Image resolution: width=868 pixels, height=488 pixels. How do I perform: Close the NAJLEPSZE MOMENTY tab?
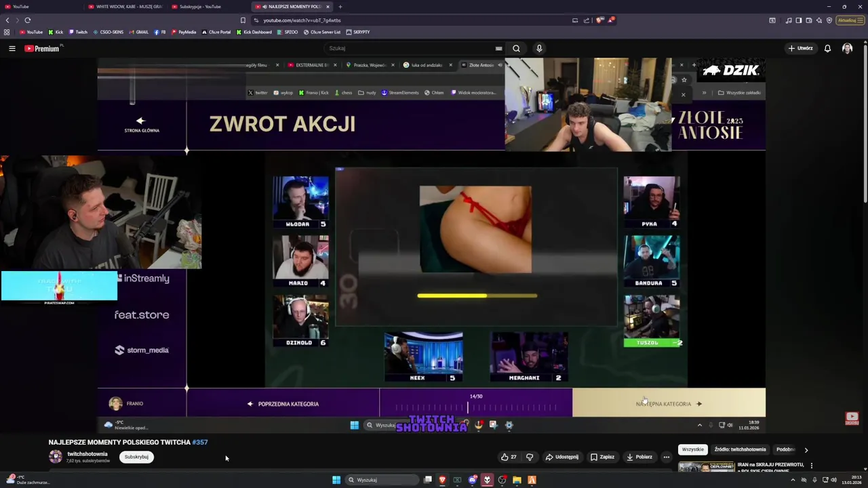click(328, 7)
